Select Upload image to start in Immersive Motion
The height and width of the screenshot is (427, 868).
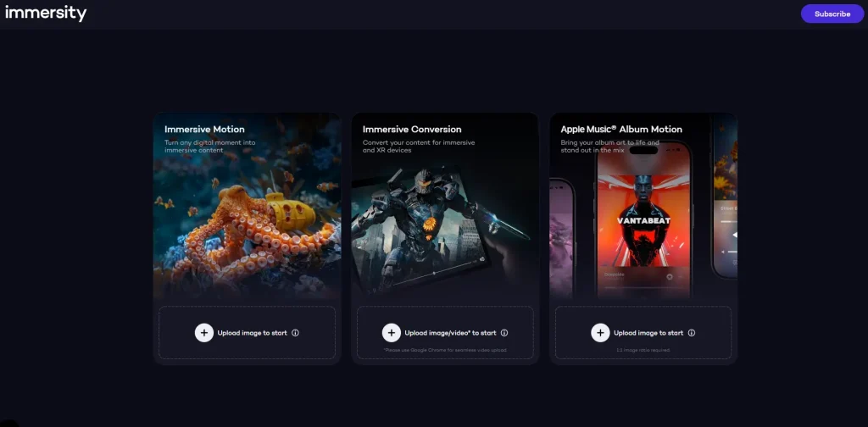253,333
